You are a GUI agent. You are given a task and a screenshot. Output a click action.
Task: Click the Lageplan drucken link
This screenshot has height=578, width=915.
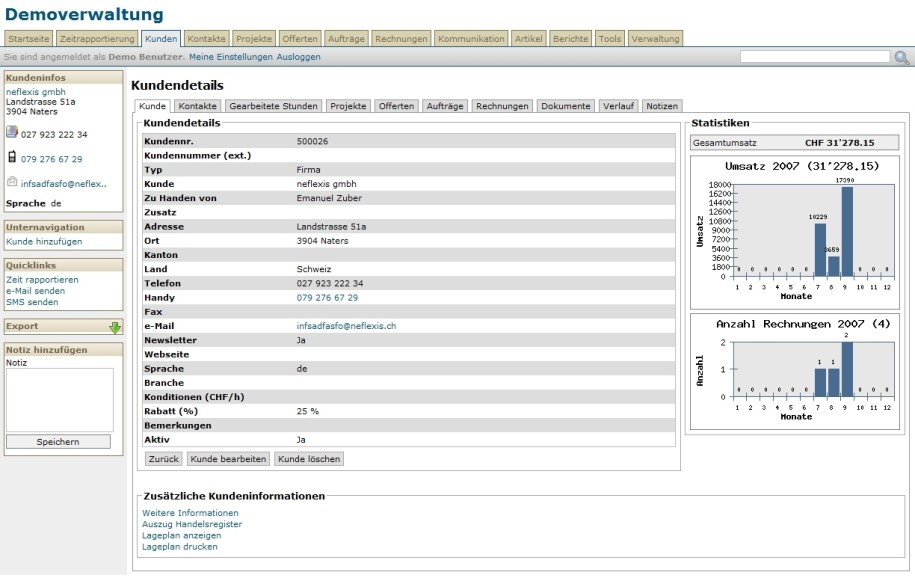tap(180, 546)
